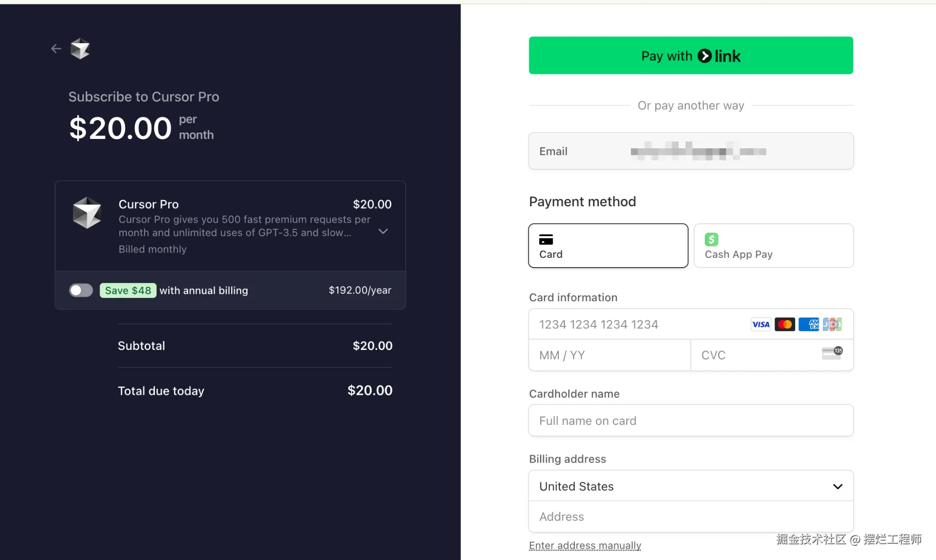Click the JCB card brand icon
This screenshot has height=560, width=936.
click(x=832, y=324)
